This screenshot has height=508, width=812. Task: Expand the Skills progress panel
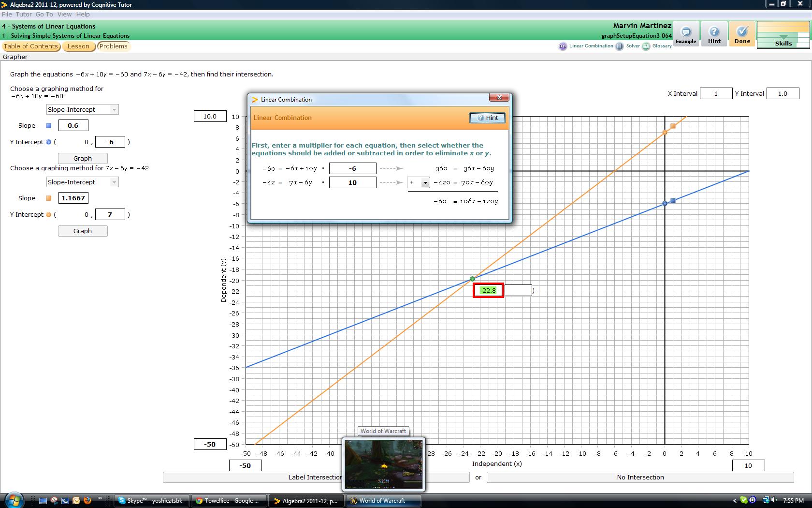coord(783,35)
